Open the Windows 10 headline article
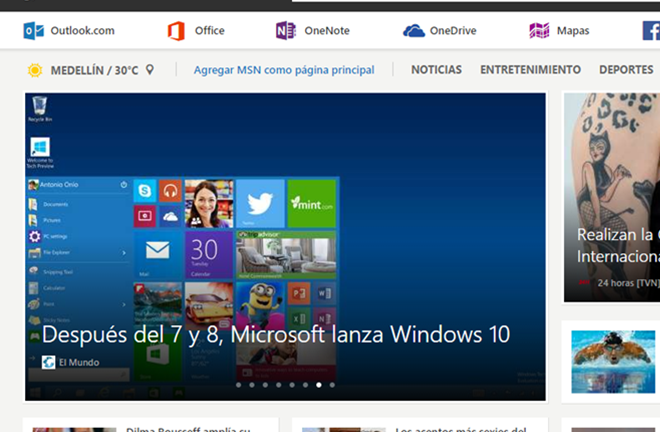 coord(276,335)
